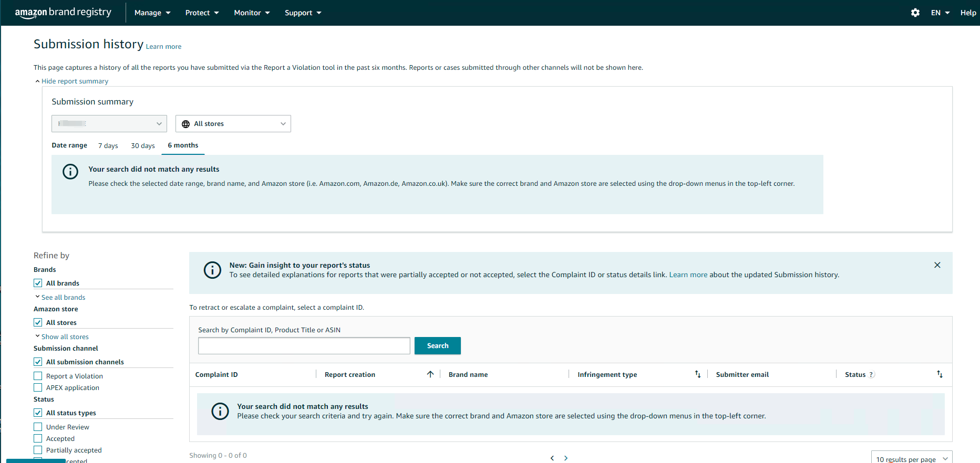Click the info icon in the new insight banner
Image resolution: width=980 pixels, height=463 pixels.
(x=212, y=270)
